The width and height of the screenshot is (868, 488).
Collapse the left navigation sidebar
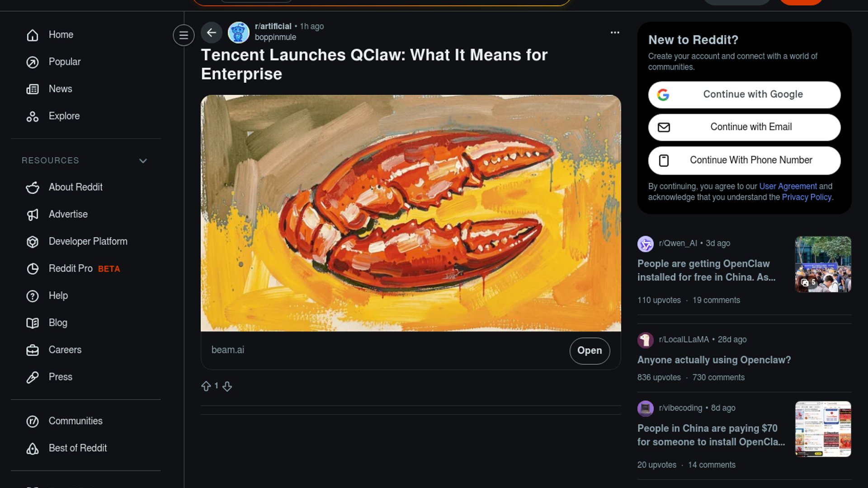[x=184, y=35]
